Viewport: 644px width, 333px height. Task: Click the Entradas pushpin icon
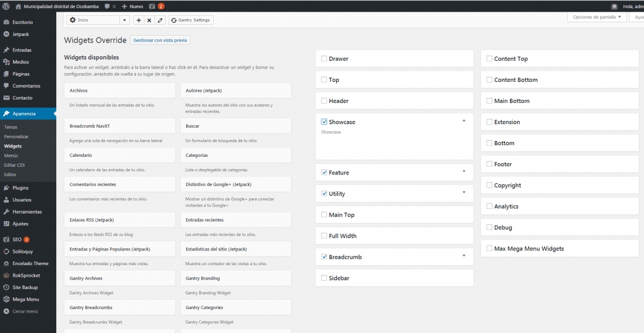[6, 50]
